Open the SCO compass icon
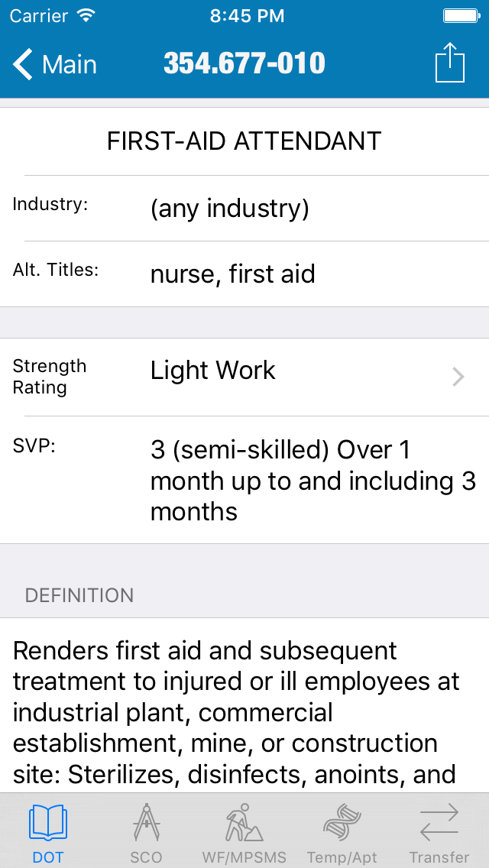This screenshot has height=868, width=489. (146, 822)
